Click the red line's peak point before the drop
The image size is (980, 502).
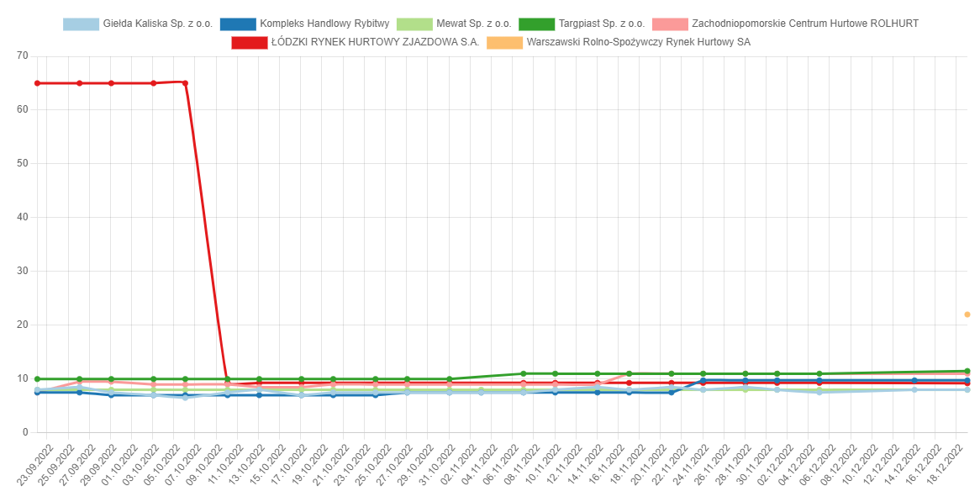185,82
